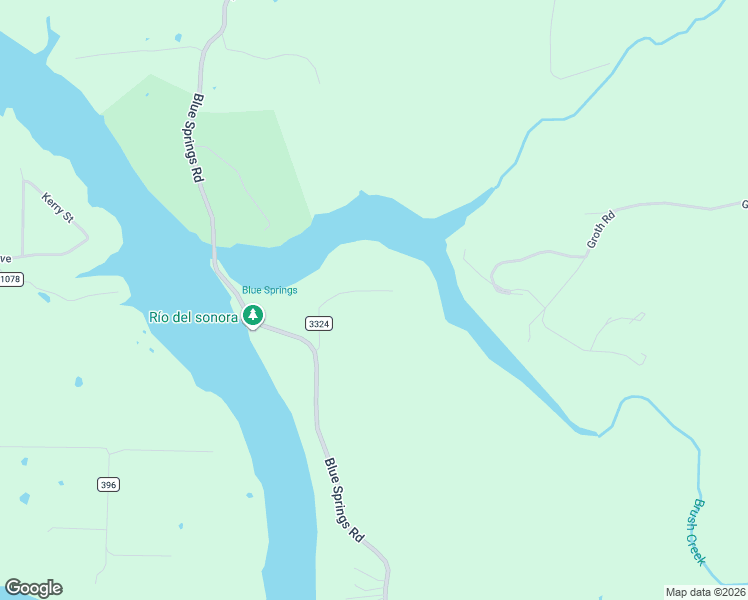Viewport: 748px width, 600px height.
Task: Click the Map data ©2026 attribution
Action: pyautogui.click(x=706, y=592)
